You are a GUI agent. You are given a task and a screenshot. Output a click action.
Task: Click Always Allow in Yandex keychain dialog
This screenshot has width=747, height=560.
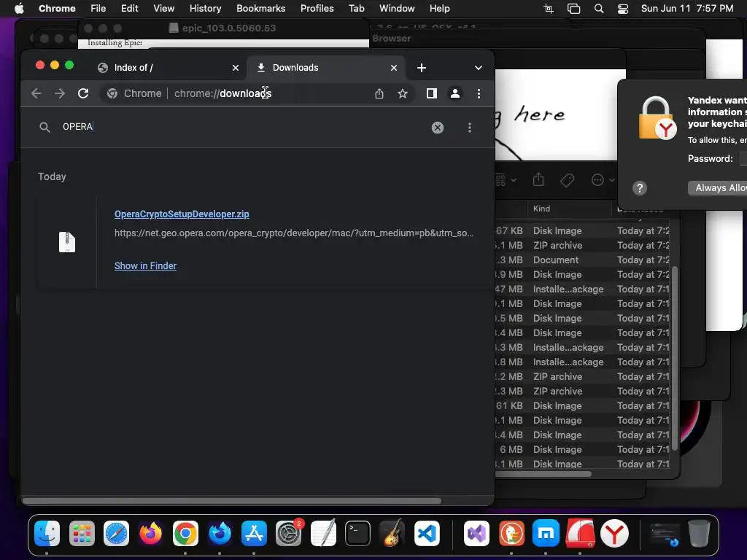(718, 187)
